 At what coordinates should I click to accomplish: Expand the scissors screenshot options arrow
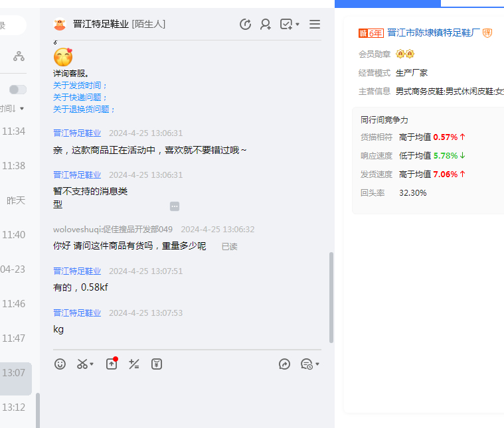tap(92, 364)
